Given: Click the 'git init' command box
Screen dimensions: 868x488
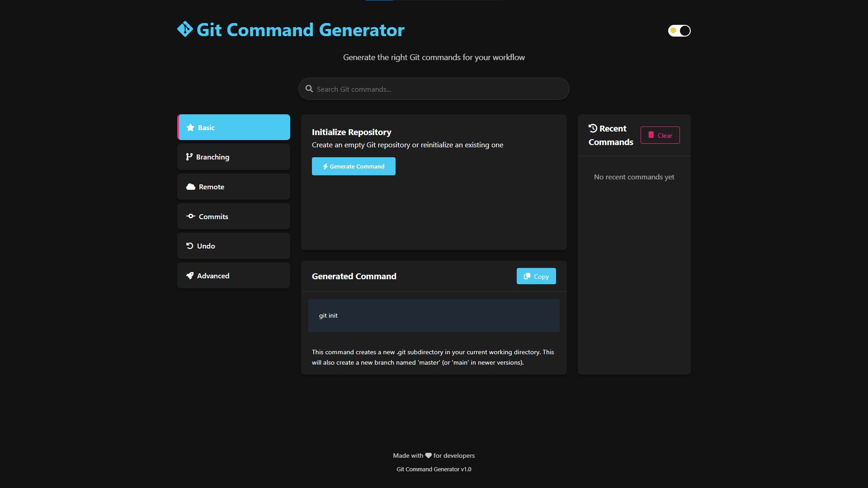Looking at the screenshot, I should tap(434, 315).
